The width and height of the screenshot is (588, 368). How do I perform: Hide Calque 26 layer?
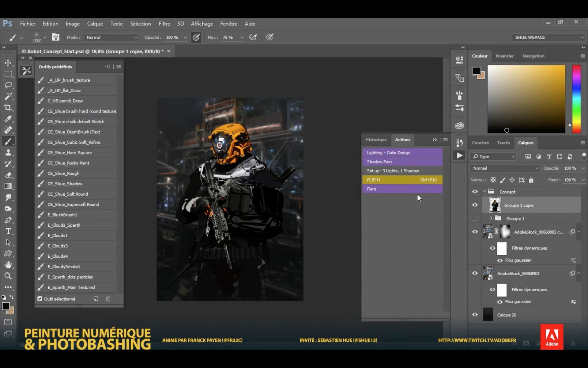coord(475,315)
